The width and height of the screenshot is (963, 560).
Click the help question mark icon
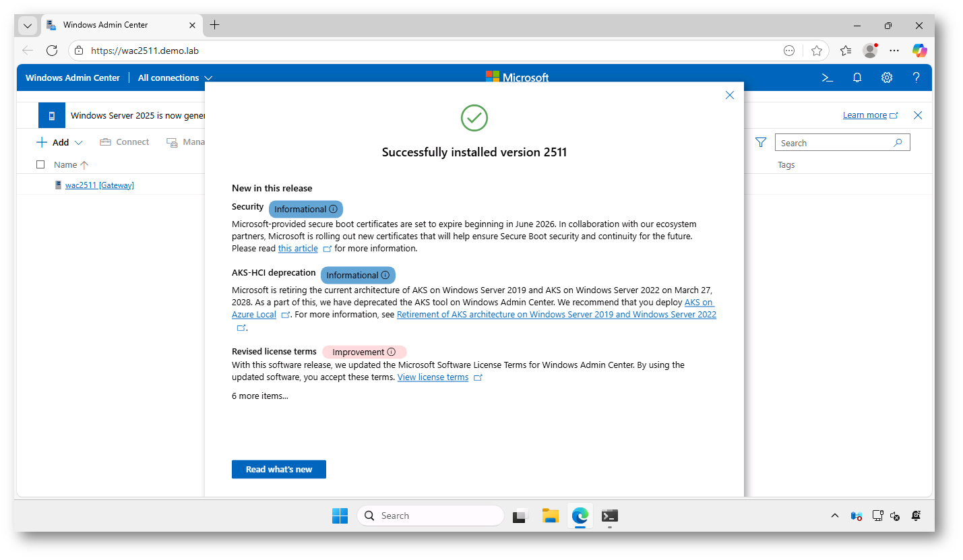pos(916,77)
